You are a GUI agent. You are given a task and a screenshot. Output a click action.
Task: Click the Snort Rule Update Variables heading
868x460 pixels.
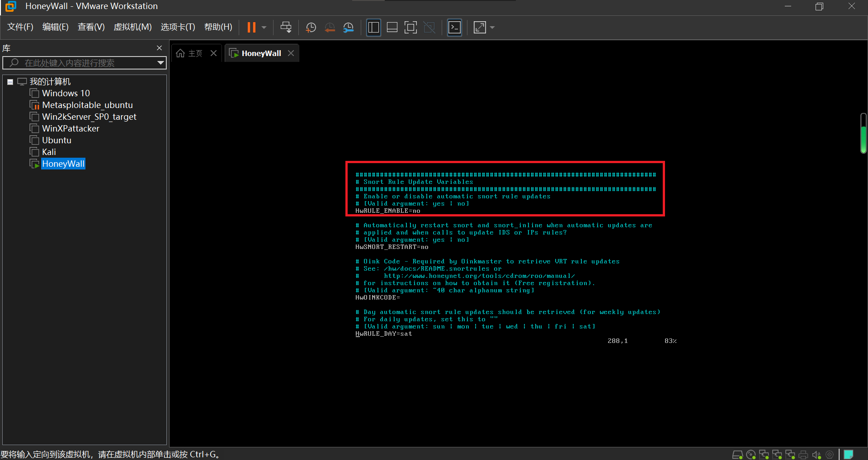point(419,182)
